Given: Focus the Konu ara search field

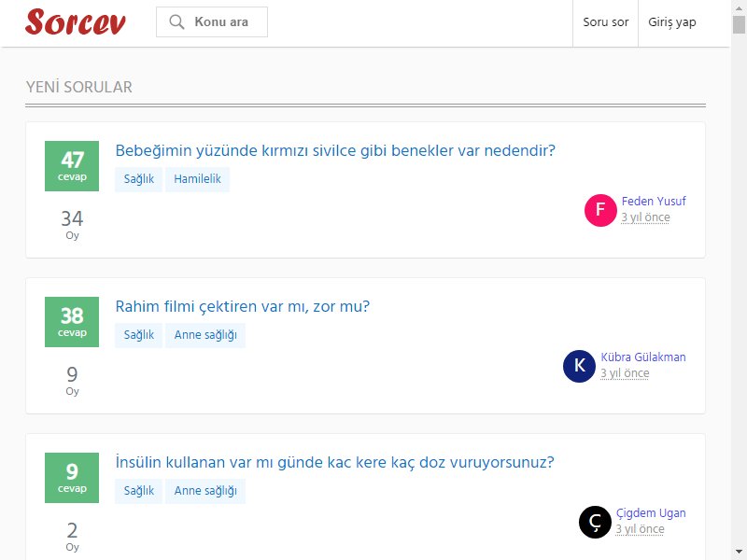Looking at the screenshot, I should (x=212, y=21).
